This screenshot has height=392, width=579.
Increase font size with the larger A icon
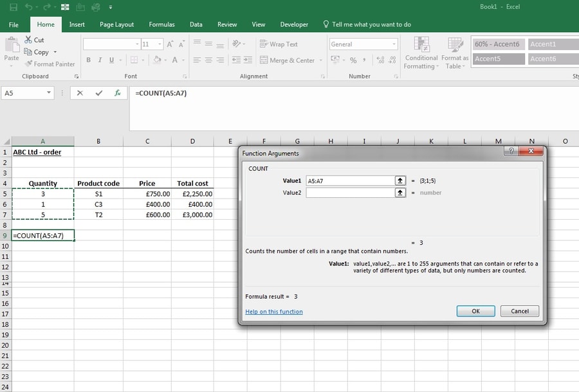(170, 44)
